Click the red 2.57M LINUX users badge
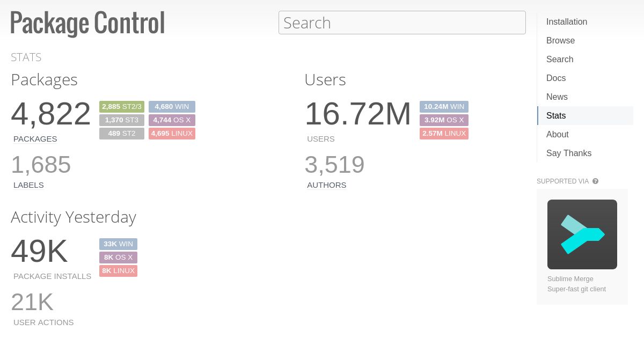The width and height of the screenshot is (644, 338). click(444, 134)
